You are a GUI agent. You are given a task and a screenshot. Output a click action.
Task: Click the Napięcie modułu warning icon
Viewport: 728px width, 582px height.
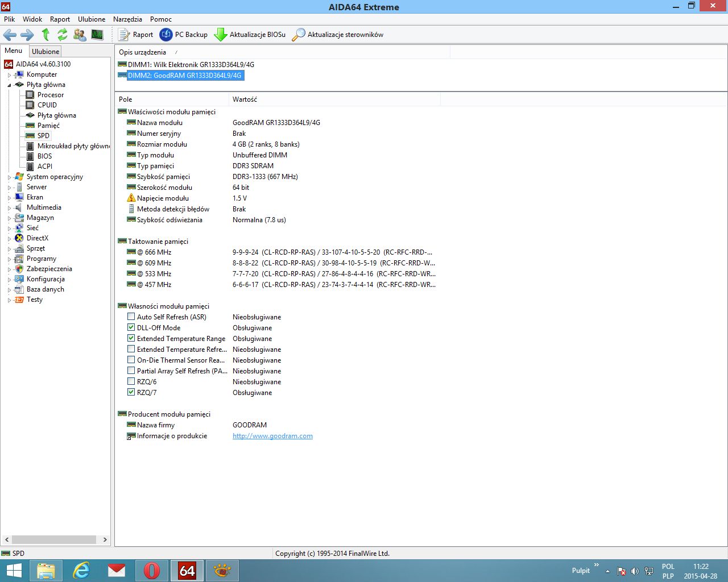(x=131, y=198)
